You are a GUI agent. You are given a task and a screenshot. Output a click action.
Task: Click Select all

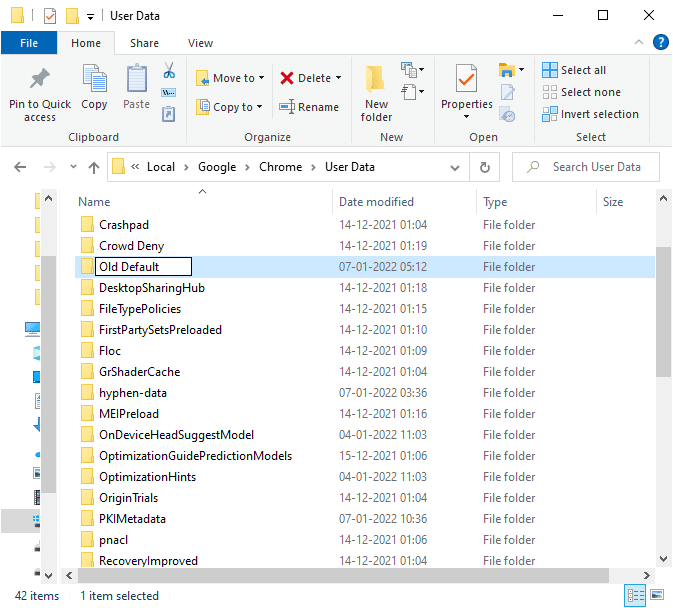574,70
